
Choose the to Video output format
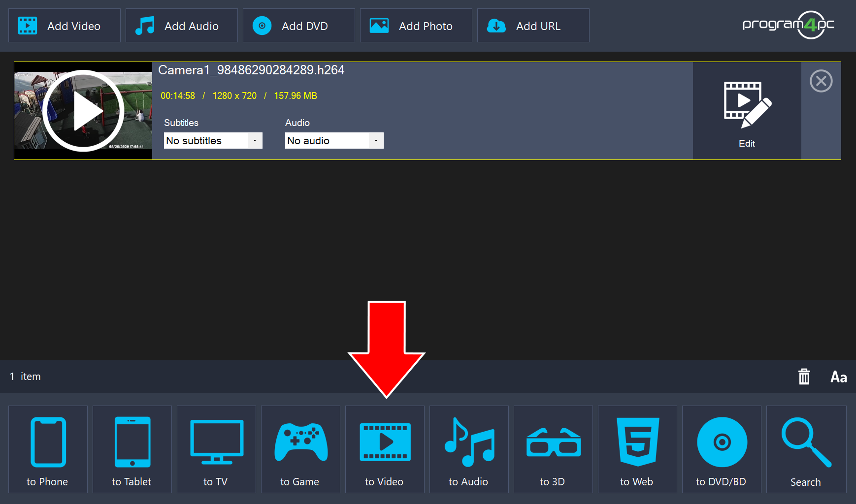point(385,449)
